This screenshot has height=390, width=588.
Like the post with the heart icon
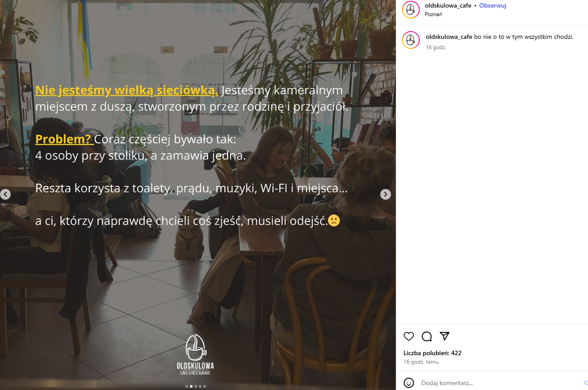(409, 336)
